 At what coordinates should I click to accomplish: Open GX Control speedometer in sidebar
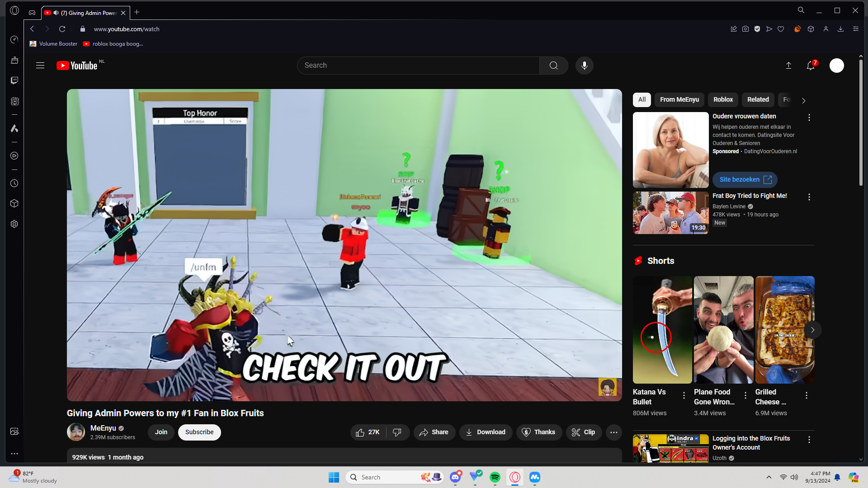coord(14,40)
